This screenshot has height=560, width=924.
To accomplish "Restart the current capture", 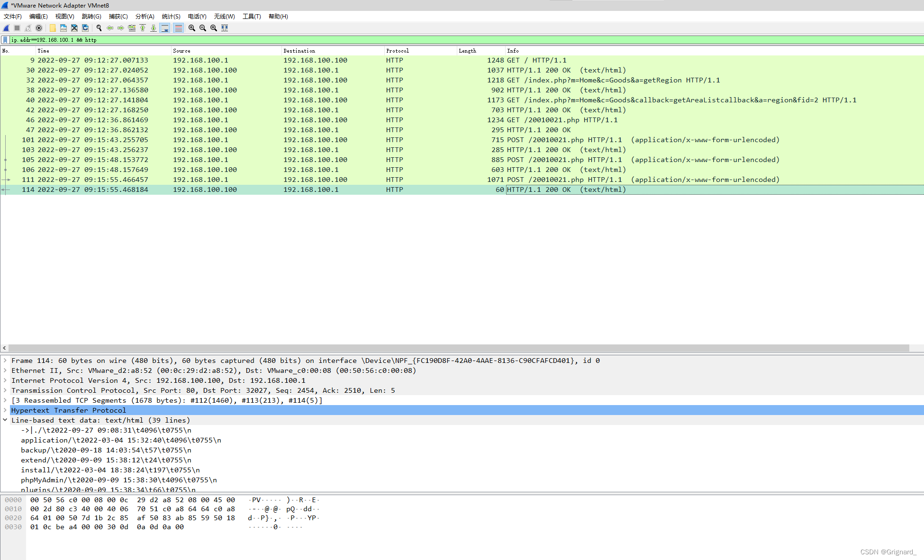I will tap(28, 28).
